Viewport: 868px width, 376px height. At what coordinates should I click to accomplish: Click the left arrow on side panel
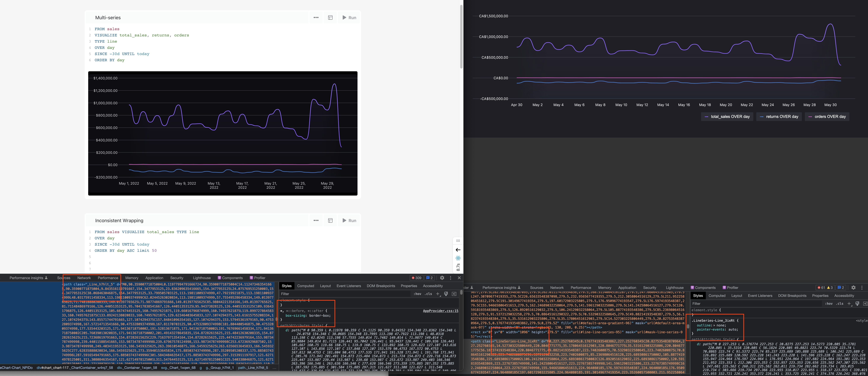458,250
